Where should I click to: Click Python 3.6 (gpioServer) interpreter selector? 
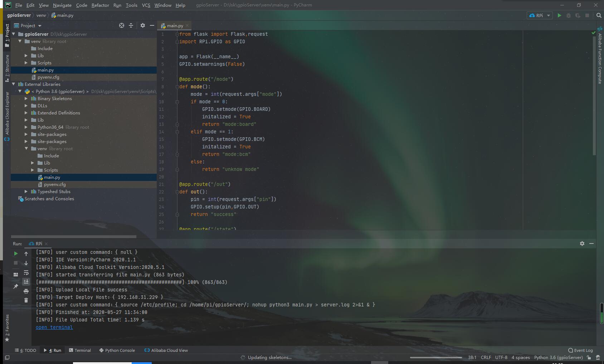[x=559, y=358]
